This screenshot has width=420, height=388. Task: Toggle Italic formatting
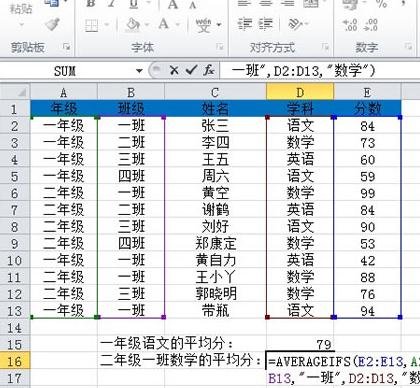pos(111,4)
